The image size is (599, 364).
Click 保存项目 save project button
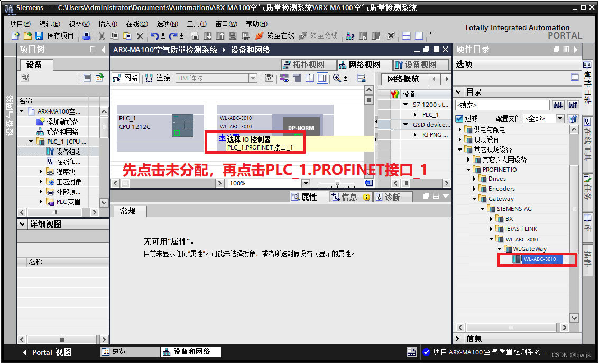coord(54,35)
